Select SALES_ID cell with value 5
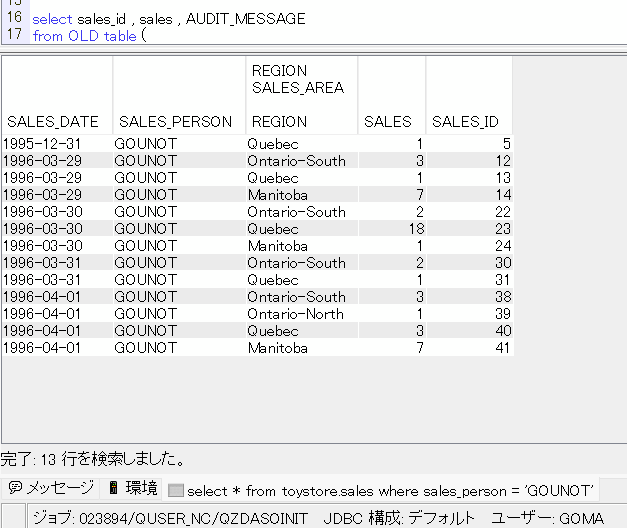The height and width of the screenshot is (528, 627). point(469,144)
